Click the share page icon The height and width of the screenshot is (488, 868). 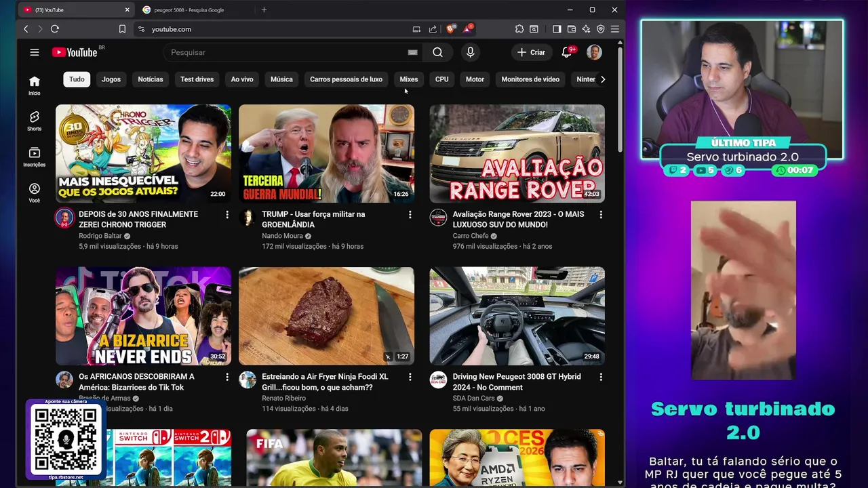[433, 29]
